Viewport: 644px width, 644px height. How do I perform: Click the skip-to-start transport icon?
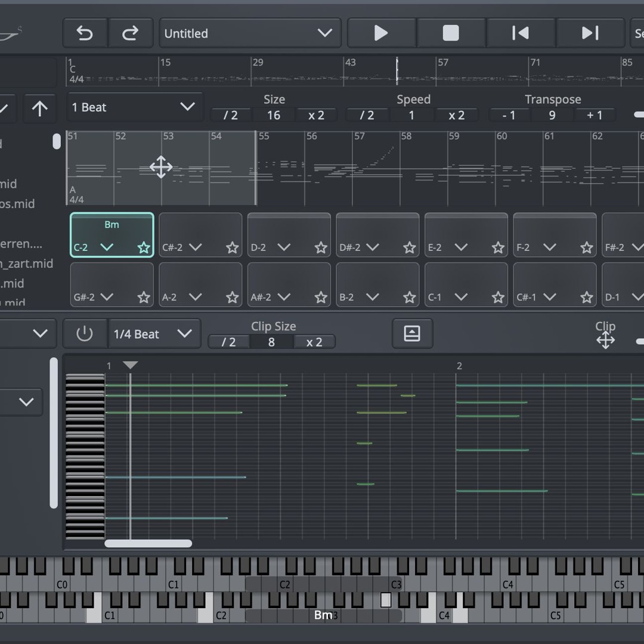(520, 33)
